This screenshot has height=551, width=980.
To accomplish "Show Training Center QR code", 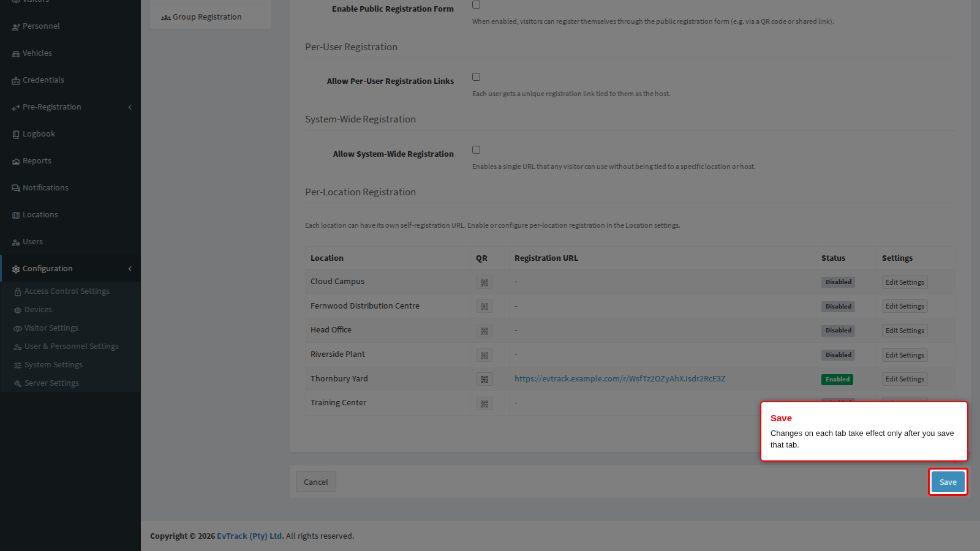I will tap(484, 403).
